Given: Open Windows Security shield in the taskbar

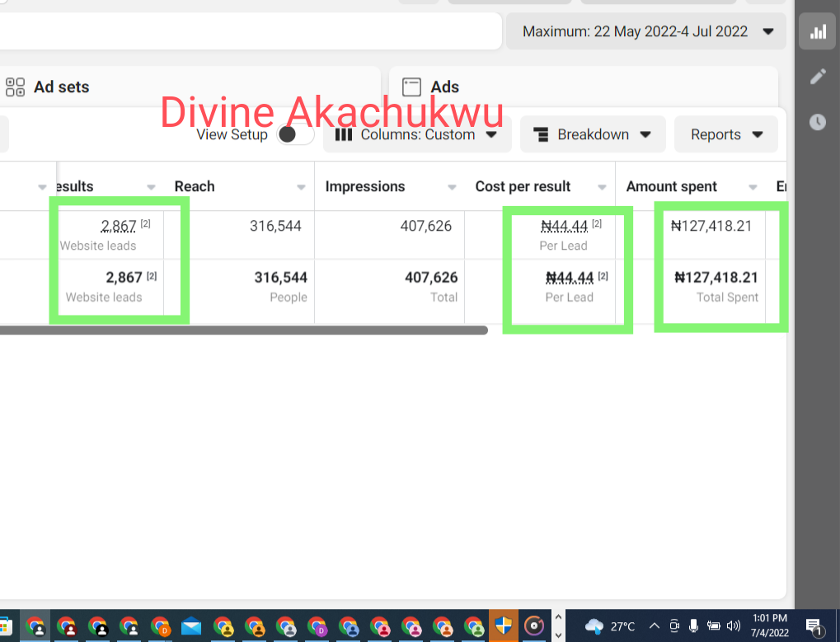Looking at the screenshot, I should [x=503, y=626].
